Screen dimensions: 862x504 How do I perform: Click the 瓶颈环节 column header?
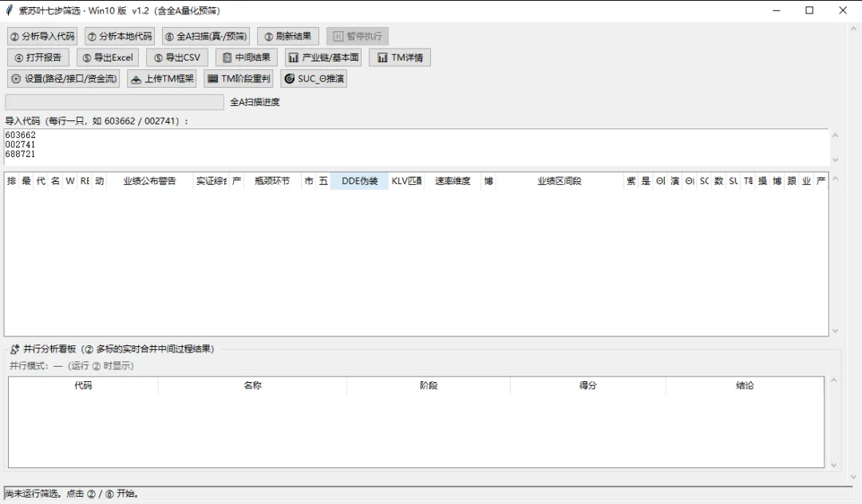pos(272,181)
